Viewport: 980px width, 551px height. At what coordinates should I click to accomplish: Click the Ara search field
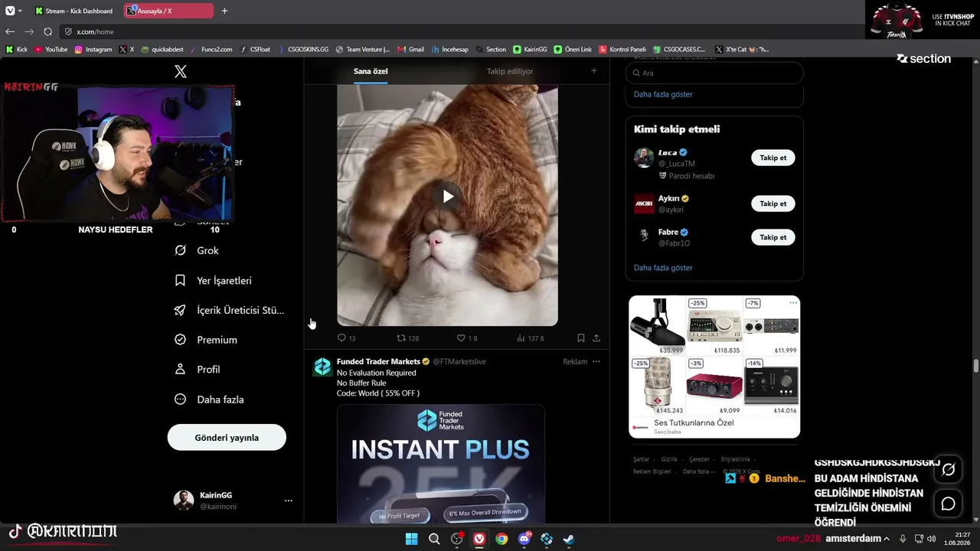[x=714, y=73]
